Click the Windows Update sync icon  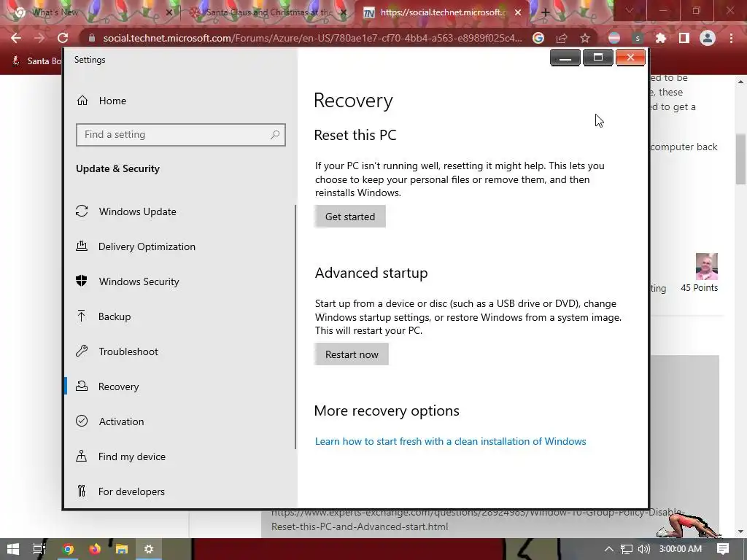pyautogui.click(x=82, y=211)
